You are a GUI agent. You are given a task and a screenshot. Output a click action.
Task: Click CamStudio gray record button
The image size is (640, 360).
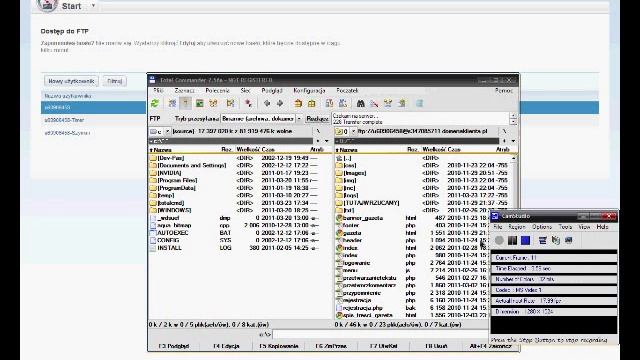[x=499, y=240]
